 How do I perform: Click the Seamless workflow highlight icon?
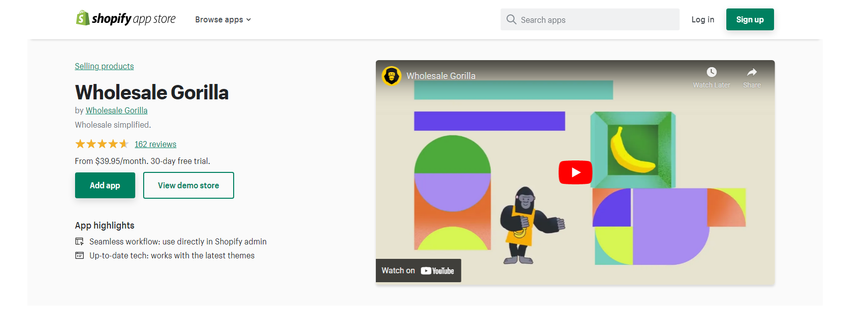pos(80,241)
